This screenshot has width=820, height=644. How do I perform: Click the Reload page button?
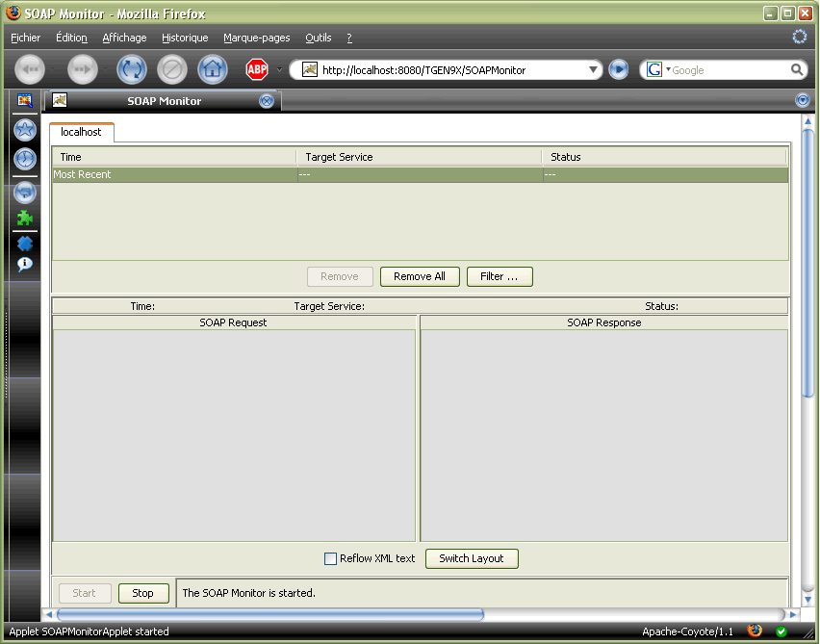point(131,69)
